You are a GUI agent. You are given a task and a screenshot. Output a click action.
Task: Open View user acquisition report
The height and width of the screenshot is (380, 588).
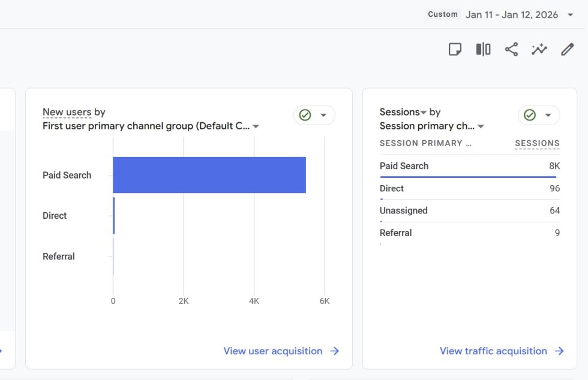273,351
